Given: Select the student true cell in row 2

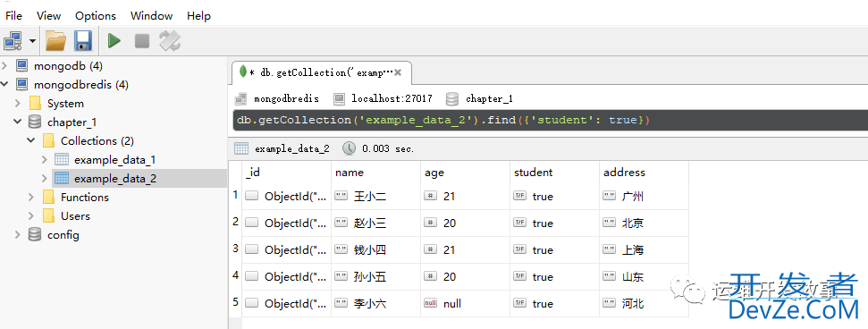Looking at the screenshot, I should (554, 224).
